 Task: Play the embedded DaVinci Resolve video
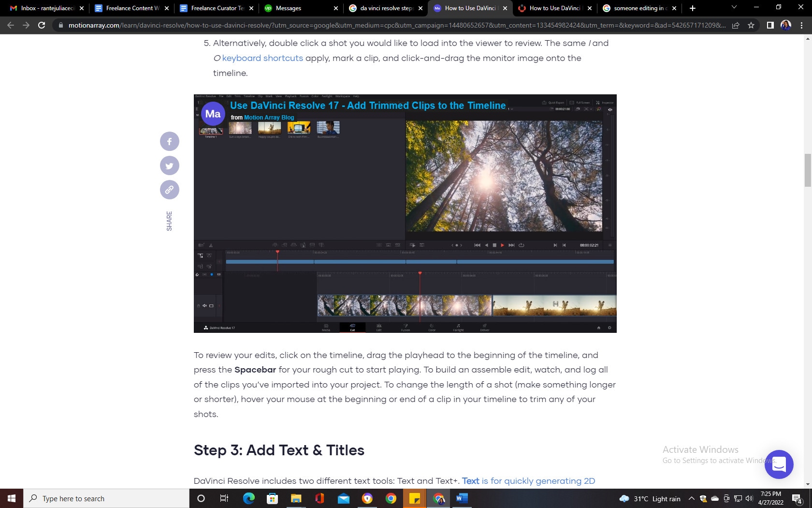click(x=405, y=213)
